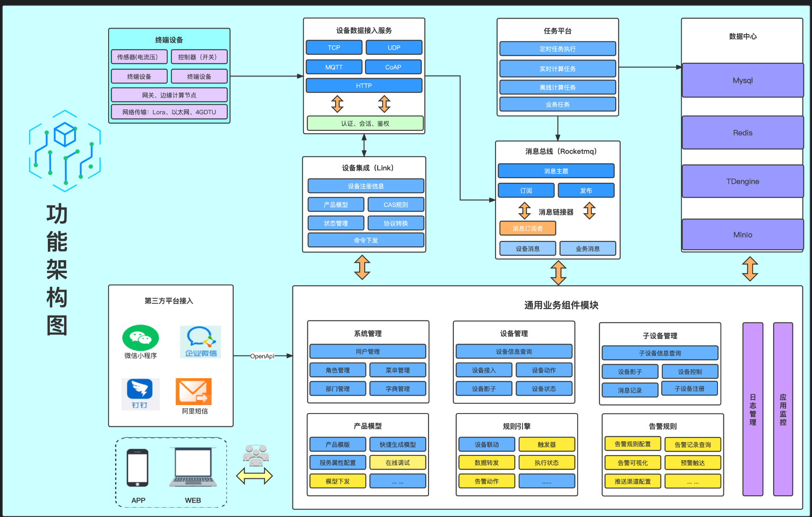This screenshot has width=812, height=517.
Task: Click the 协议转换 block
Action: 396,223
